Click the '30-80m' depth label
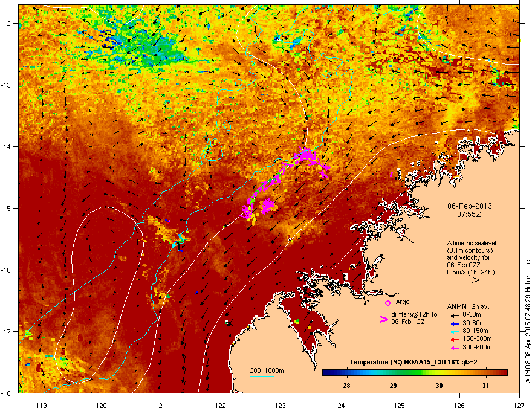Screen dimensions: 532x411 pyautogui.click(x=473, y=323)
